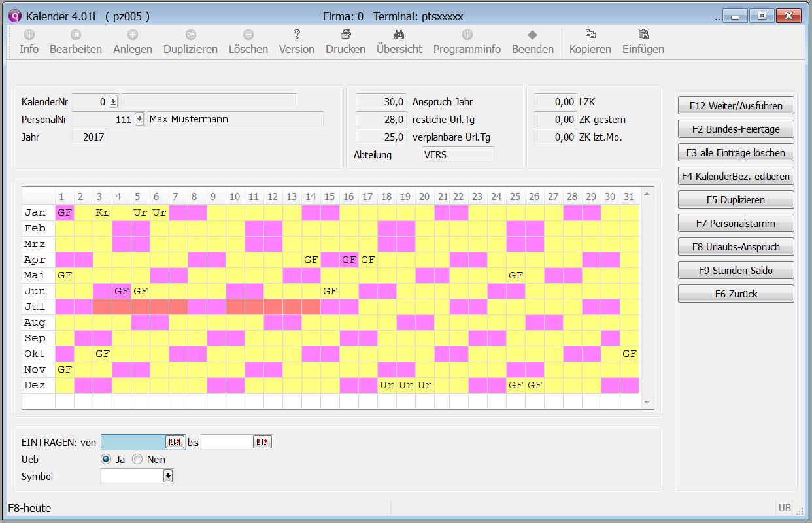Open Übersicht with the binoculars icon
This screenshot has width=812, height=523.
click(399, 35)
